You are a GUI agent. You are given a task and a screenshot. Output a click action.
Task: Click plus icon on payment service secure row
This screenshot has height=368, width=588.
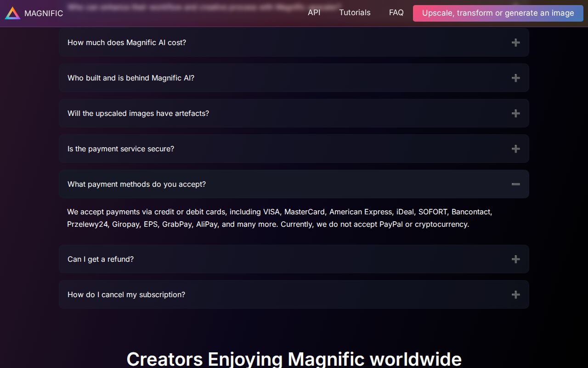(x=515, y=149)
